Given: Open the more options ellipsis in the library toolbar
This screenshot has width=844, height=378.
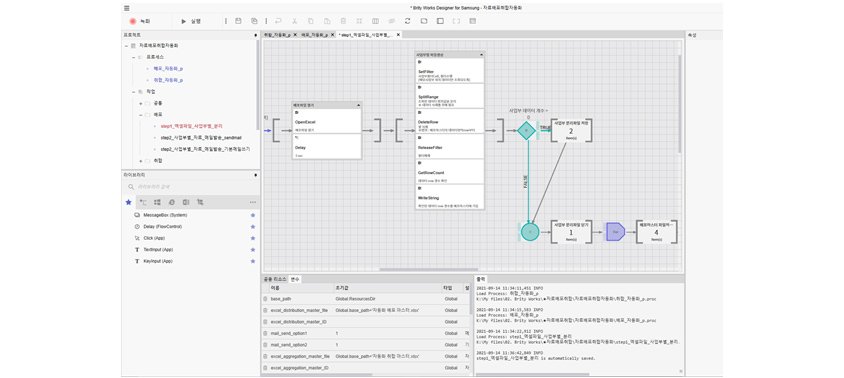Looking at the screenshot, I should 252,202.
